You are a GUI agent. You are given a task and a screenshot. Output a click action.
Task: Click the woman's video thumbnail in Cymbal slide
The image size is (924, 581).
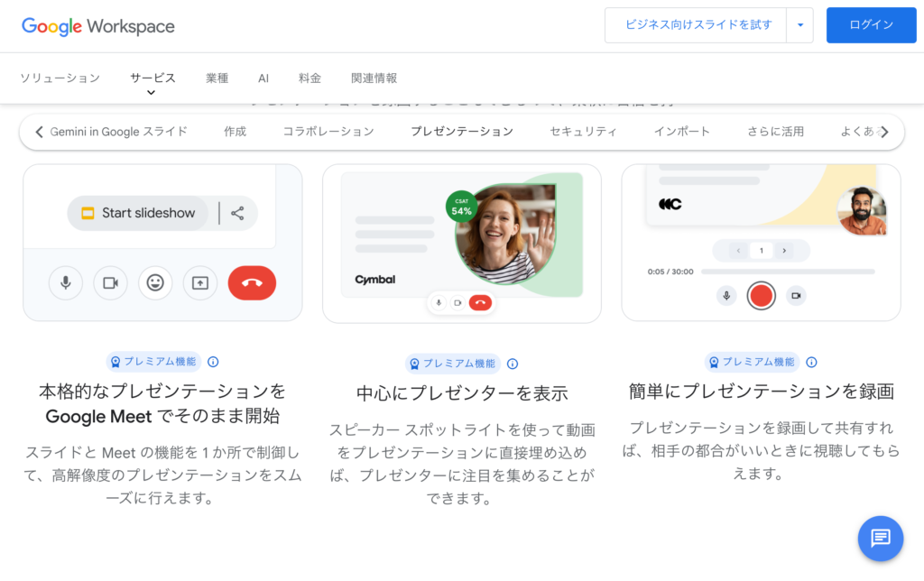pos(505,234)
